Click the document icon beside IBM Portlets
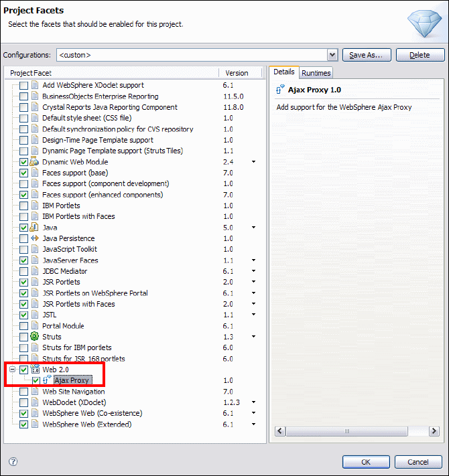Viewport: 449px width, 476px height. 35,206
